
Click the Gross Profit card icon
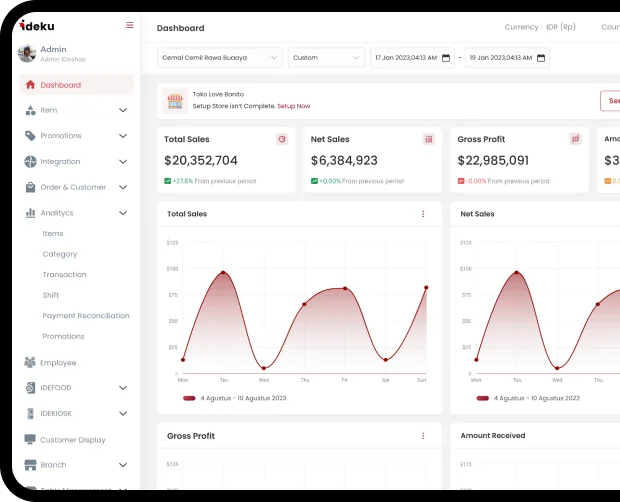point(575,139)
